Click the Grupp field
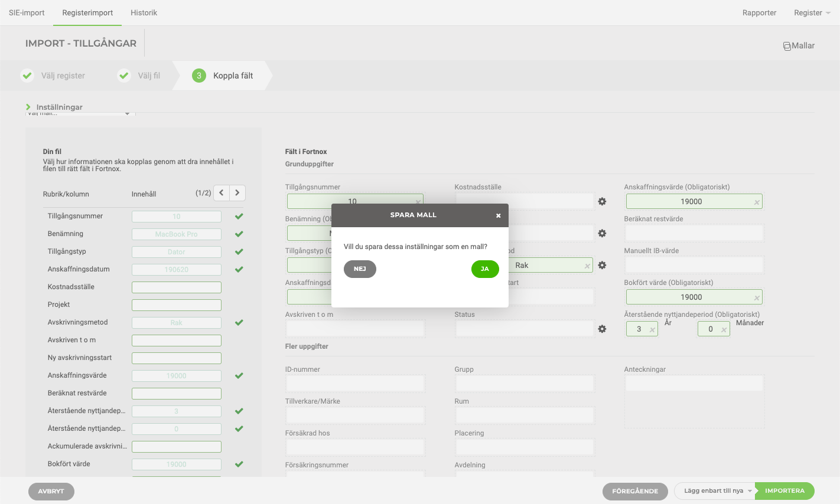840x504 pixels. [x=525, y=384]
